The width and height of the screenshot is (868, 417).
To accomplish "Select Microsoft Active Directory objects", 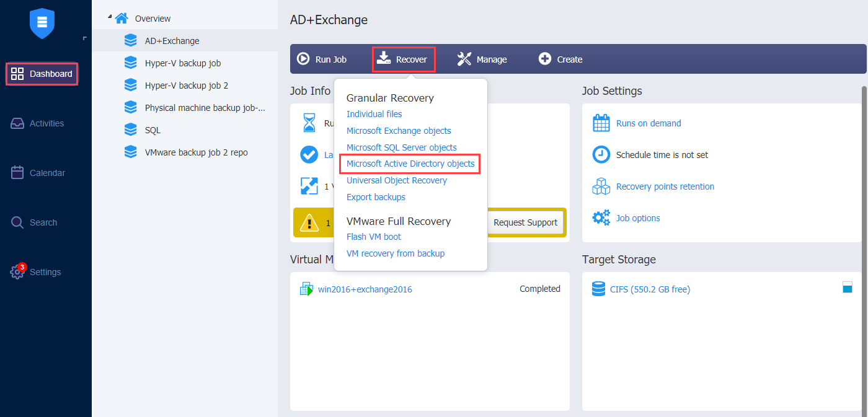I will click(x=410, y=164).
